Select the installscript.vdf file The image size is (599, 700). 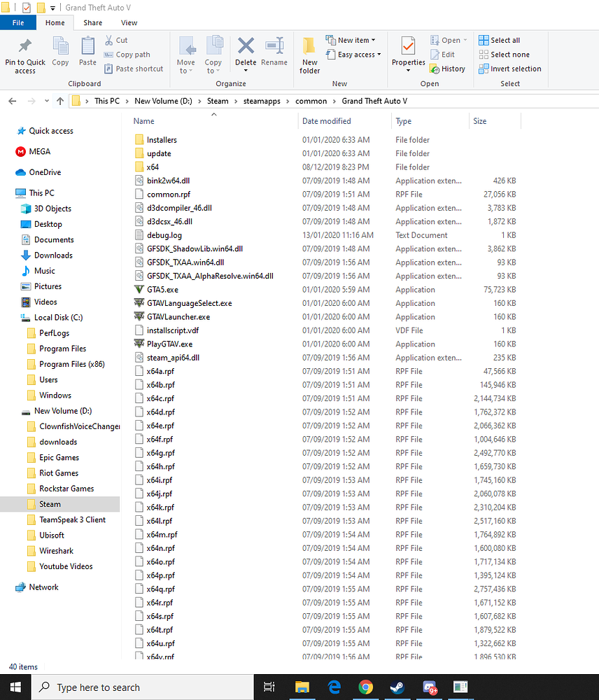(x=167, y=331)
